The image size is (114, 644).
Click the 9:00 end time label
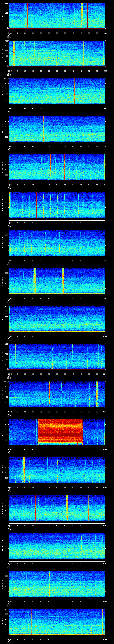click(105, 298)
